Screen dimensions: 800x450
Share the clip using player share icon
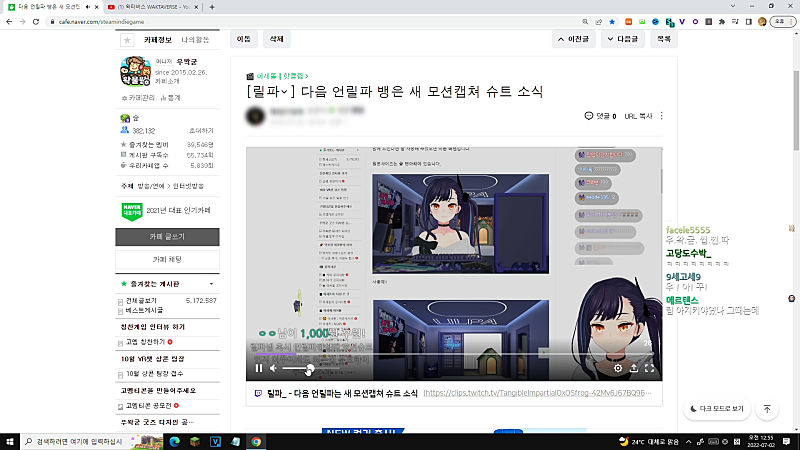tap(634, 368)
